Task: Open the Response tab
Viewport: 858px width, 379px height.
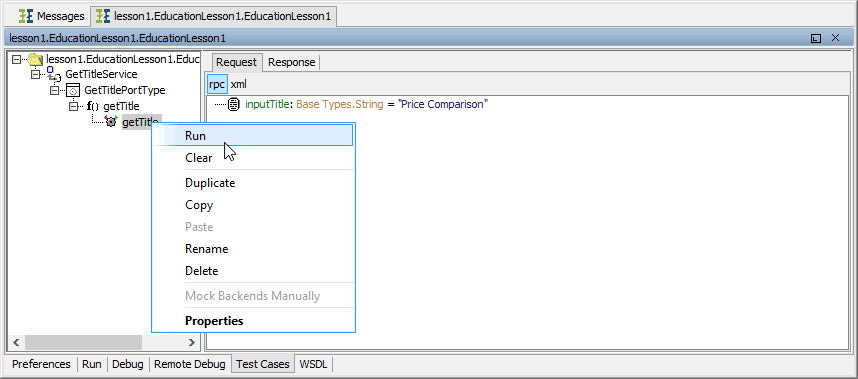Action: pos(292,62)
